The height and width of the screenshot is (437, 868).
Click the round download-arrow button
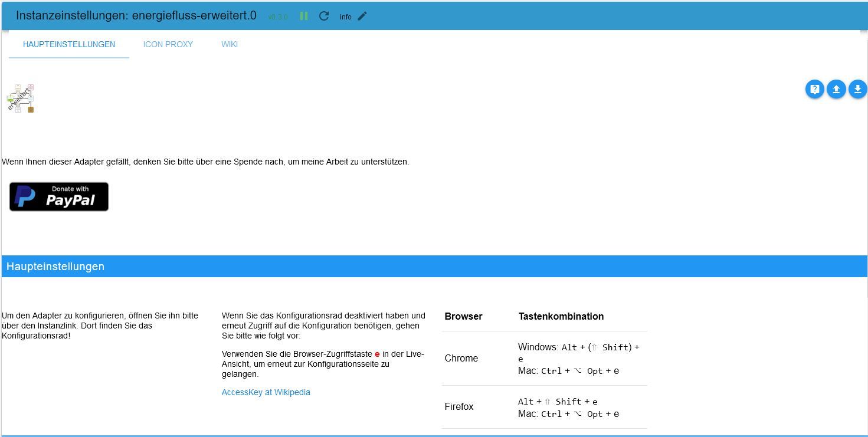(x=858, y=89)
